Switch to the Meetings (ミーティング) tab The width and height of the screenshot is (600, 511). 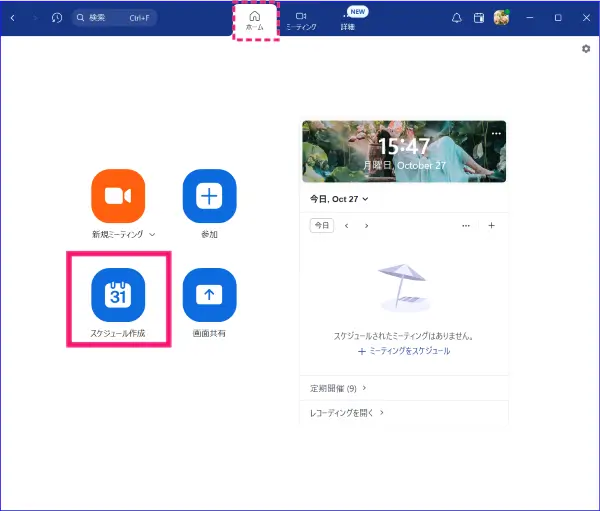tap(301, 20)
